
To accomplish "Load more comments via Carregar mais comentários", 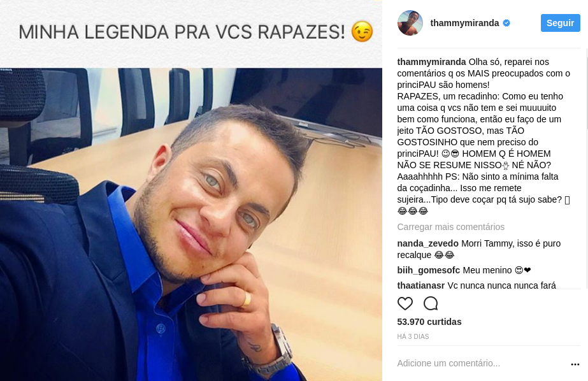I will coord(451,227).
